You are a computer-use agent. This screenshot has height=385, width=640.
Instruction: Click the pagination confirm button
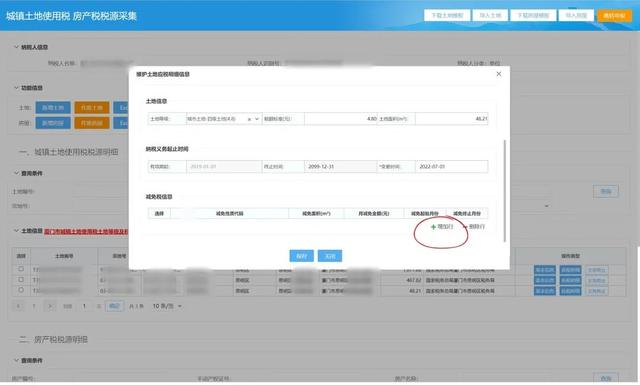[114, 306]
